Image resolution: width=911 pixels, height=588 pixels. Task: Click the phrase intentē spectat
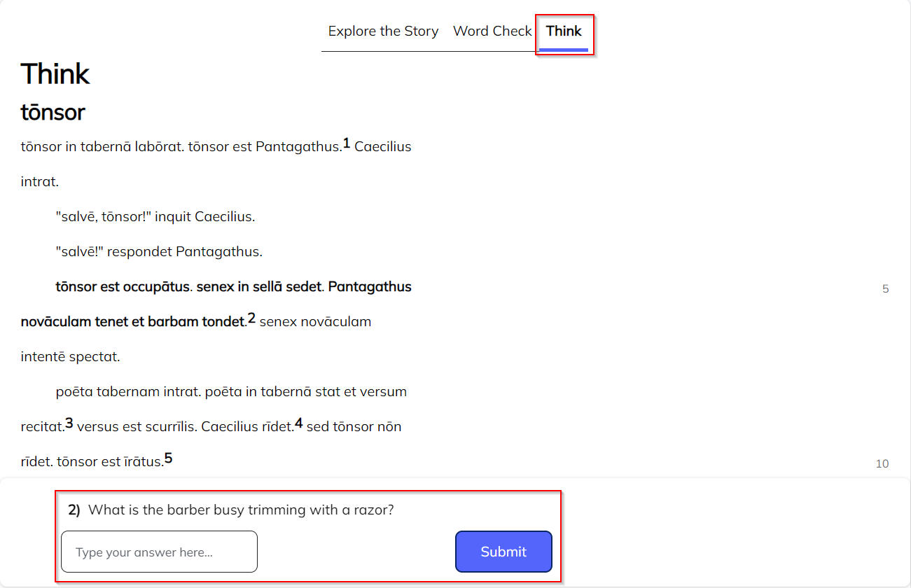pyautogui.click(x=71, y=357)
